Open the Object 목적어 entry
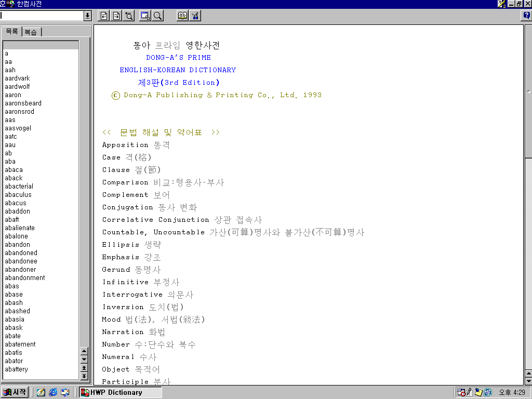 pos(131,369)
